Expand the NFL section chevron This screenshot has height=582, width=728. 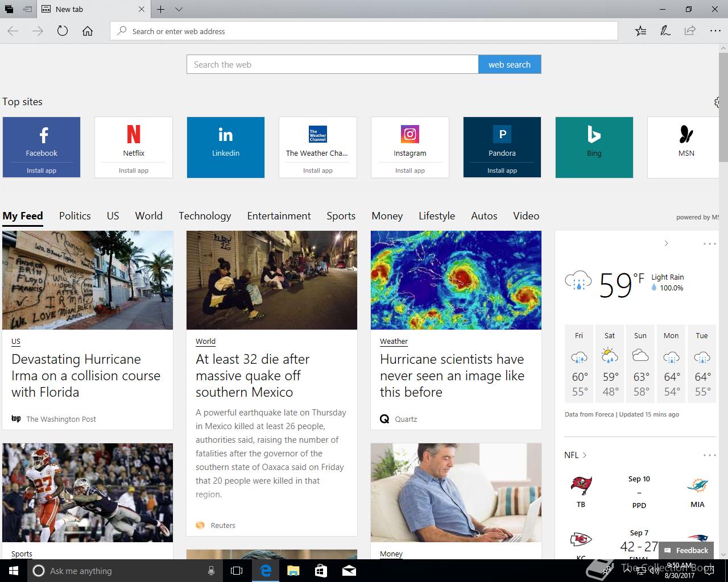584,455
